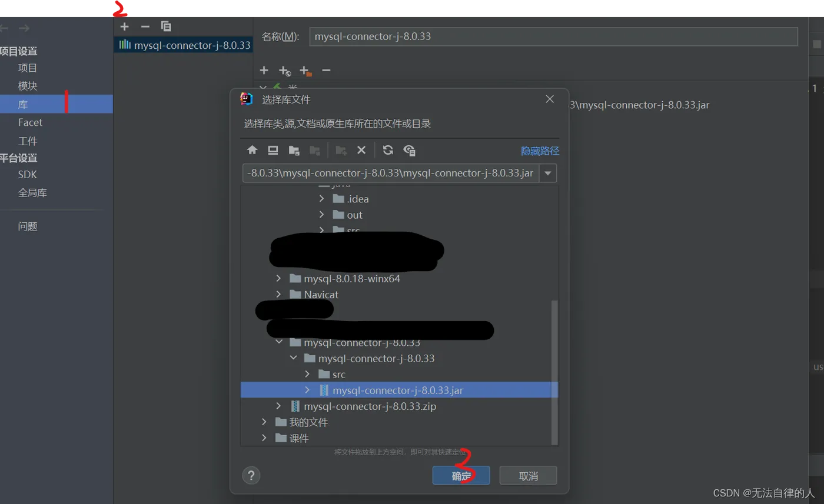The height and width of the screenshot is (504, 824).
Task: Create new directory in file chooser
Action: (x=341, y=150)
